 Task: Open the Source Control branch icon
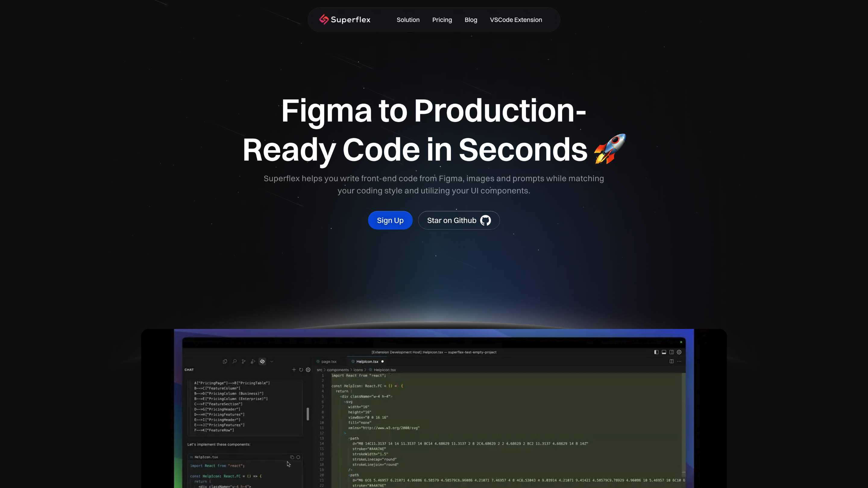coord(244,361)
